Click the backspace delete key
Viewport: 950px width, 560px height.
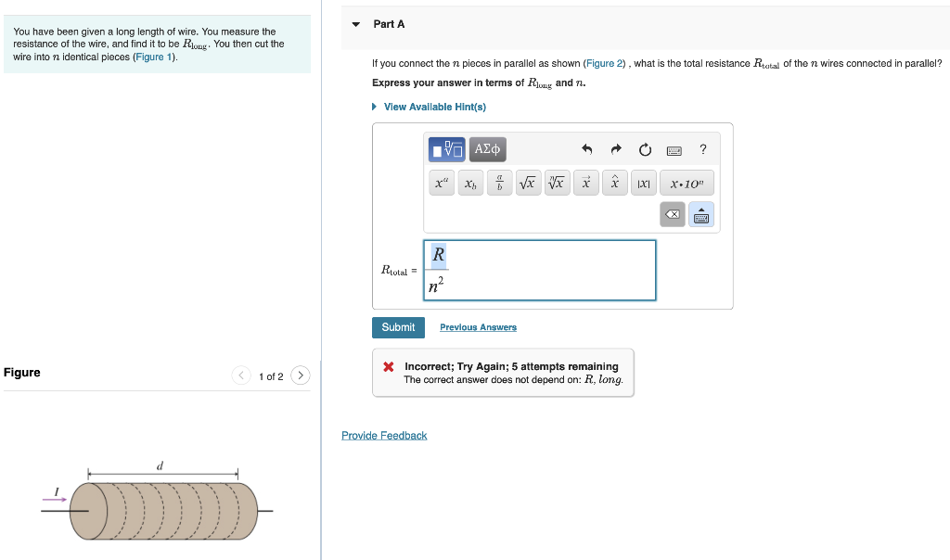(x=673, y=214)
